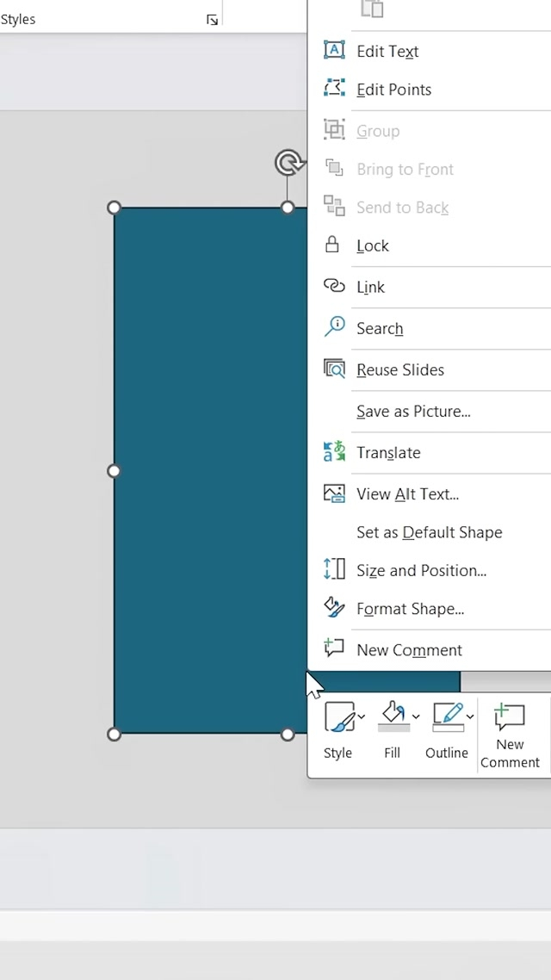Image resolution: width=551 pixels, height=980 pixels.
Task: Click the Link chain icon
Action: click(333, 286)
